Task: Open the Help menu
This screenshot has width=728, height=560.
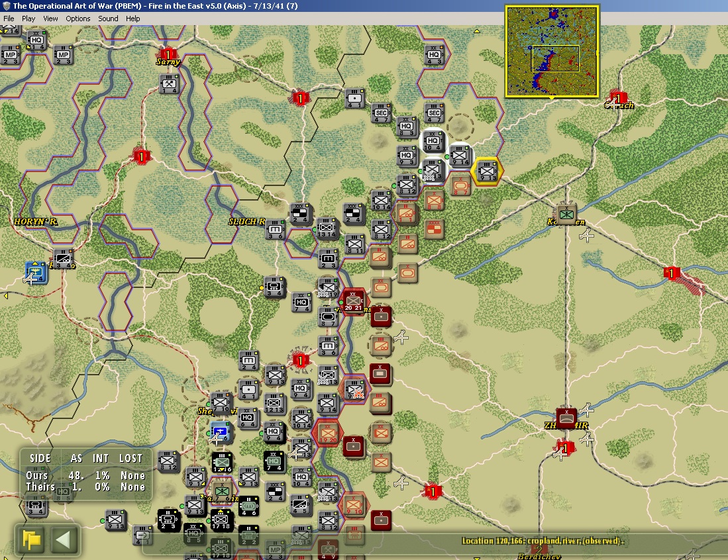Action: click(x=132, y=19)
